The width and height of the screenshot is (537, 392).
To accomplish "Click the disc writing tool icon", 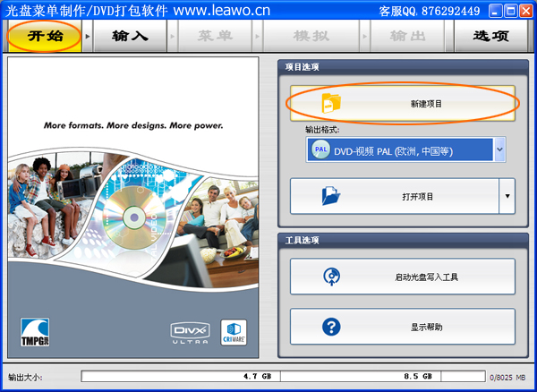I will click(331, 277).
